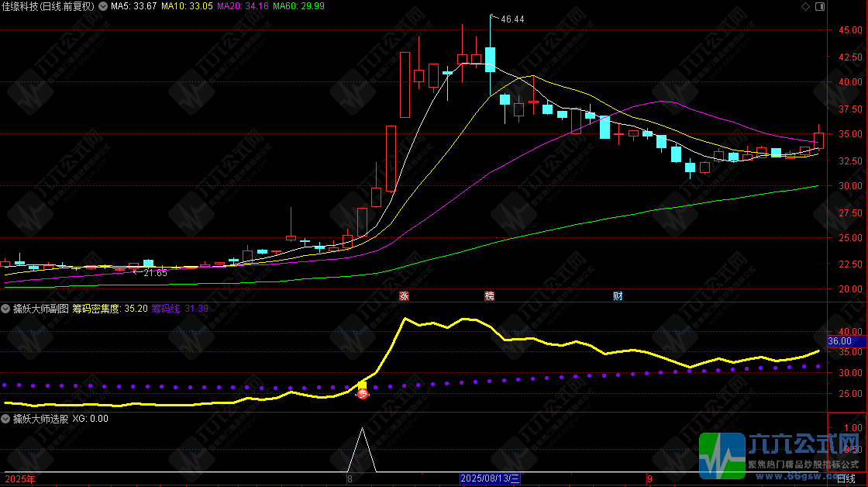Screen dimensions: 868x487
Task: Click the 27.50 price axis label
Action: tap(850, 212)
